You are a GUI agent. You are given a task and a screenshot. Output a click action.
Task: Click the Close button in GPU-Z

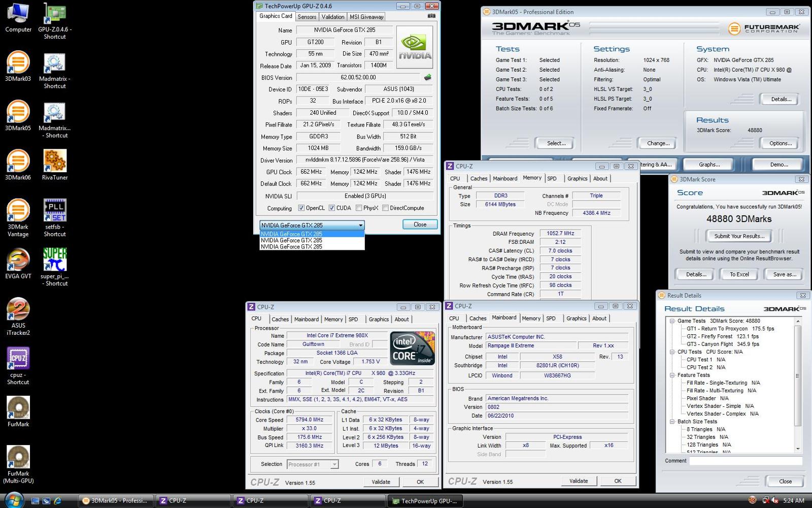[420, 225]
